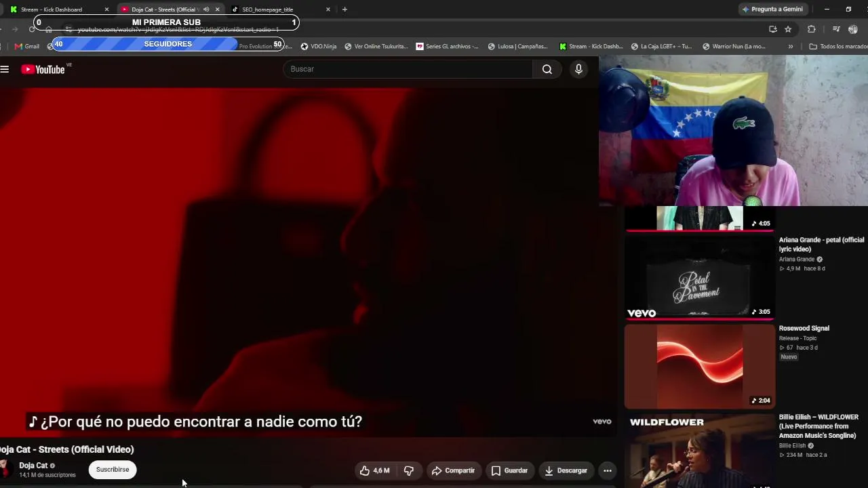Bookmark this page with the star icon

[788, 29]
